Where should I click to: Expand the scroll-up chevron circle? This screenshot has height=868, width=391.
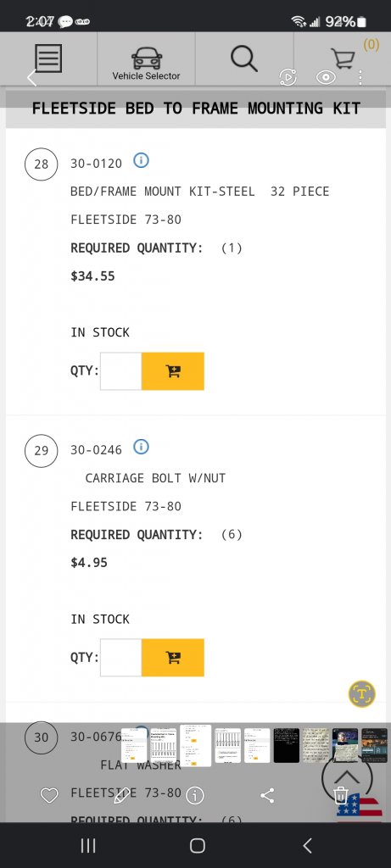click(x=347, y=778)
